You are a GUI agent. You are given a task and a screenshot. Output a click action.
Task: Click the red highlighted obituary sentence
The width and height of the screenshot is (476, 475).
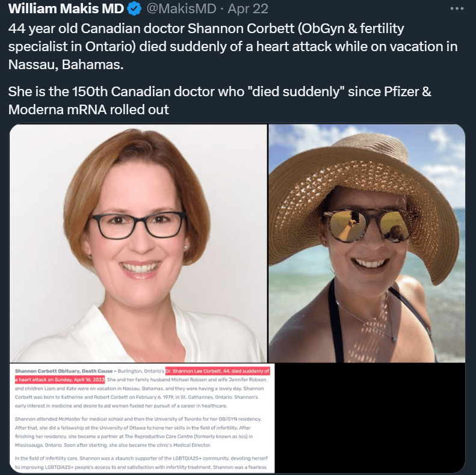pyautogui.click(x=142, y=375)
